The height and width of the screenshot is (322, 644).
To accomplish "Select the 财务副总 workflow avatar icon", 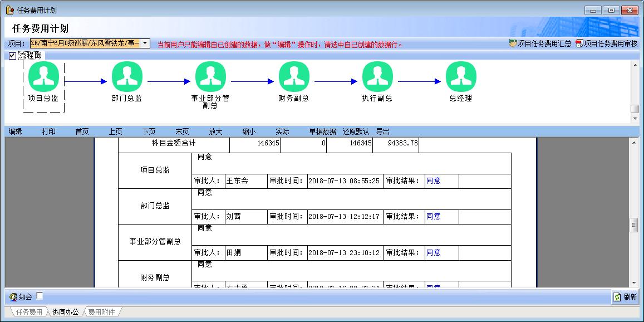I will [294, 77].
